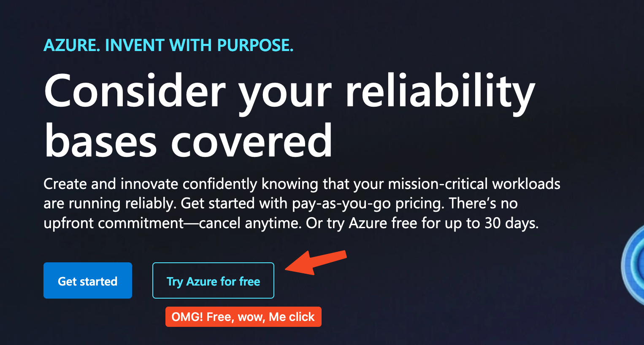Viewport: 644px width, 345px height.
Task: Click the 'AZURE. INVENT WITH PURPOSE.' tagline
Action: [168, 45]
